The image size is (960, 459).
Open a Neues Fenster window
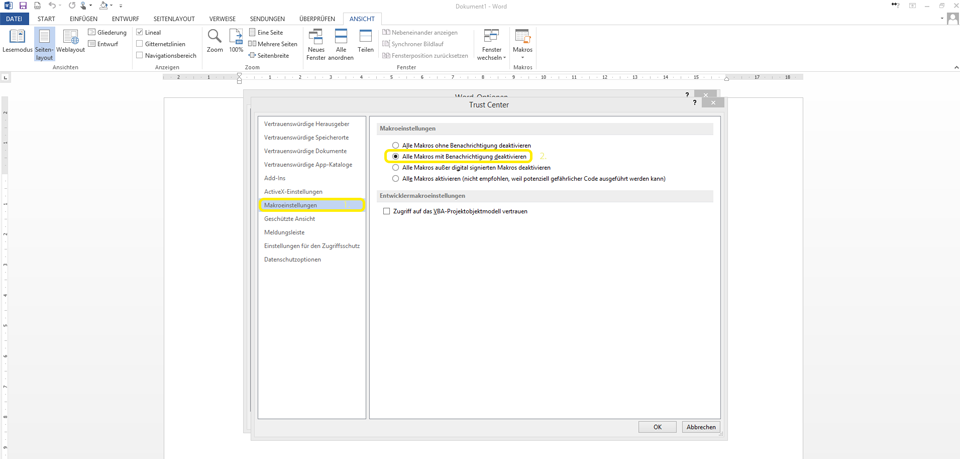point(316,44)
